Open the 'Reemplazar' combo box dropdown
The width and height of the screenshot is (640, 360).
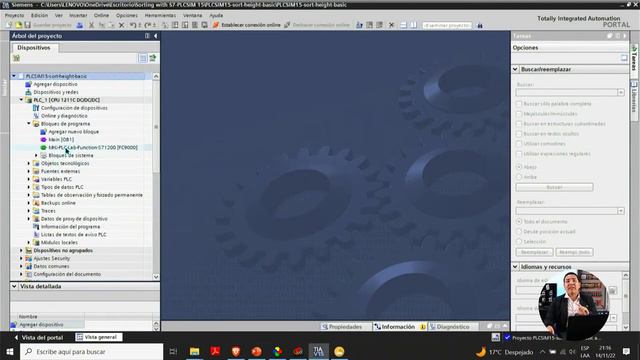pyautogui.click(x=620, y=211)
